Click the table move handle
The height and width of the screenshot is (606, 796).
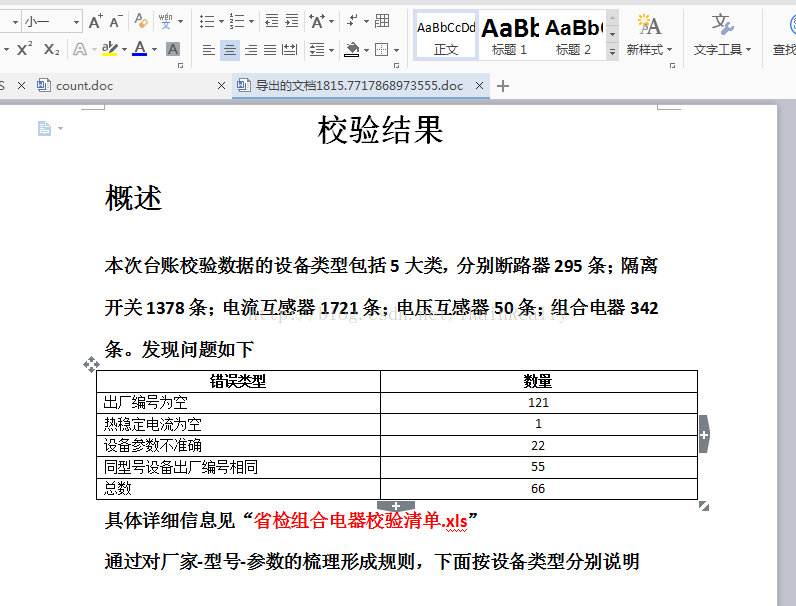(x=91, y=364)
